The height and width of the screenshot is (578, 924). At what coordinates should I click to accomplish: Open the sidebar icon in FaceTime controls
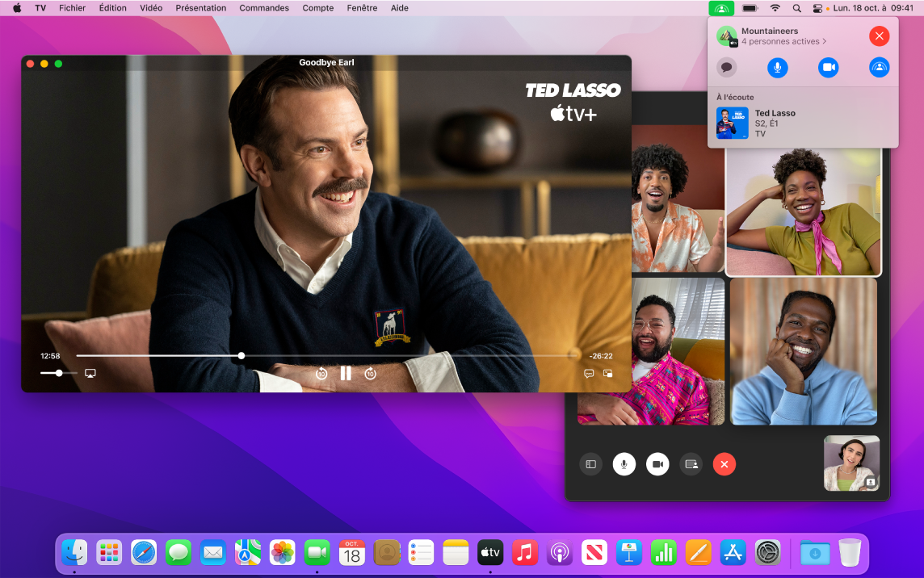pos(590,463)
